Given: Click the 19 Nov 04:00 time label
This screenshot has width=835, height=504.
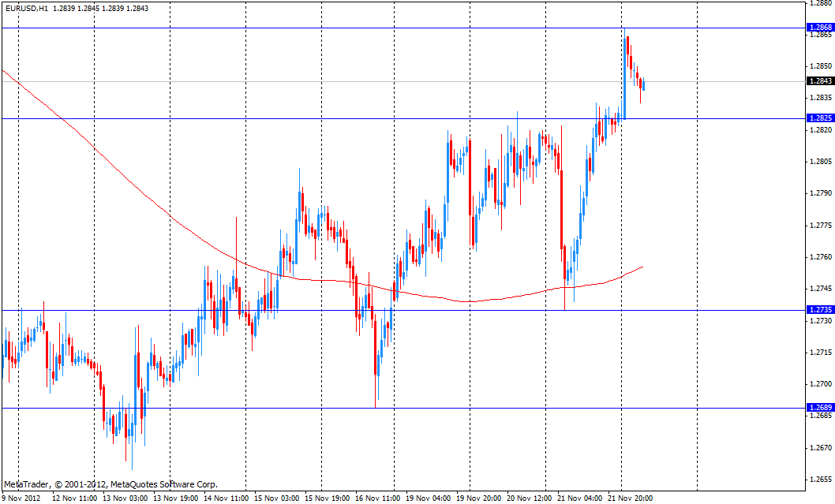Looking at the screenshot, I should coord(428,498).
